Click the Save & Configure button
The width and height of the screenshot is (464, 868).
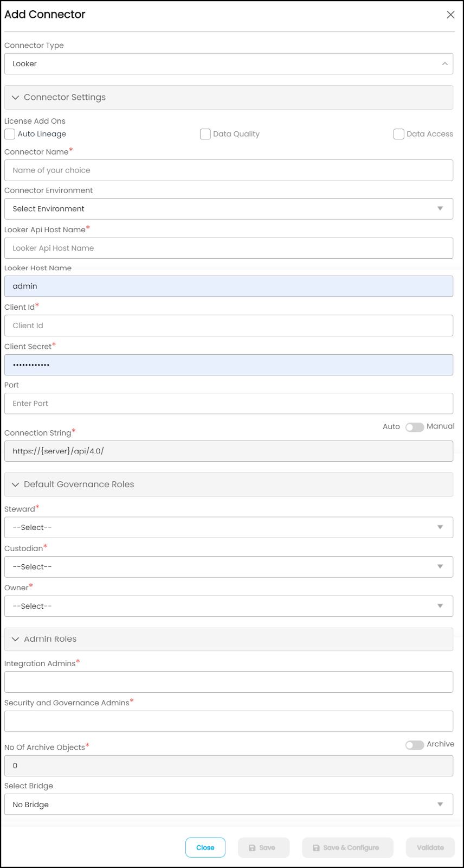347,847
